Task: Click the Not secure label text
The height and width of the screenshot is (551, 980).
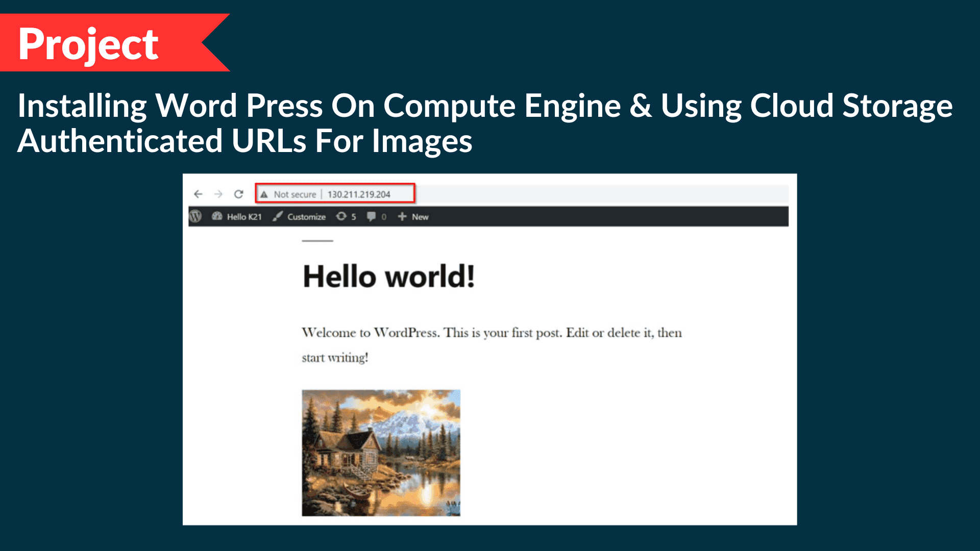Action: point(295,194)
